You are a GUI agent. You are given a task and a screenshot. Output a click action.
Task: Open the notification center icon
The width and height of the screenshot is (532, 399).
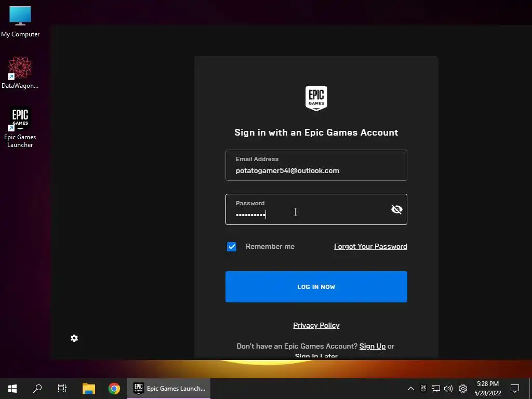515,389
